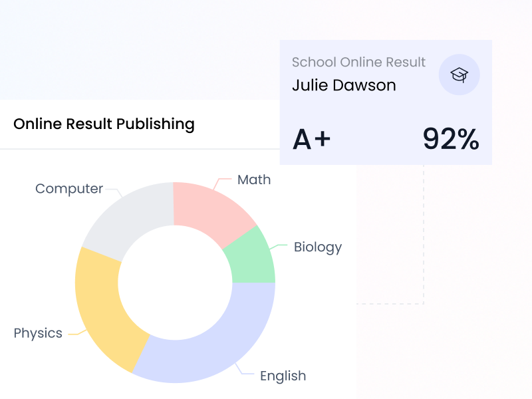Viewport: 532px width, 399px height.
Task: Click the circular badge beside Julie Dawson
Action: (459, 74)
